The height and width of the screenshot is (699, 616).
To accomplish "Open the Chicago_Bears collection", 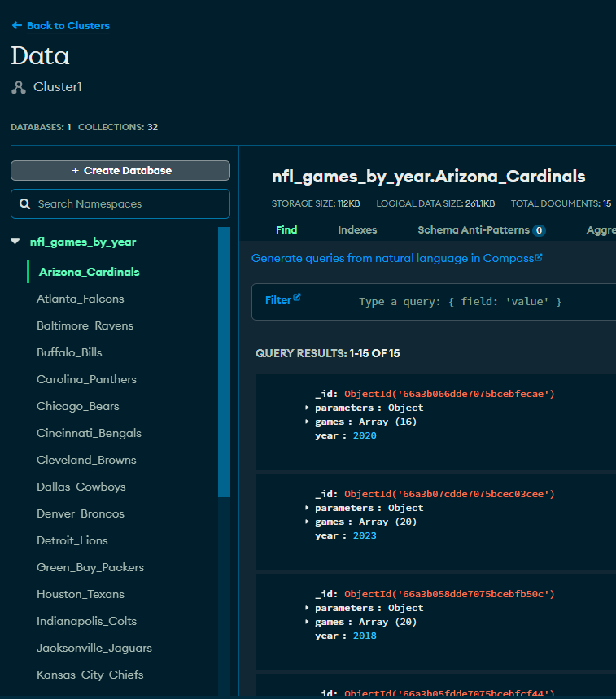I will pos(77,406).
